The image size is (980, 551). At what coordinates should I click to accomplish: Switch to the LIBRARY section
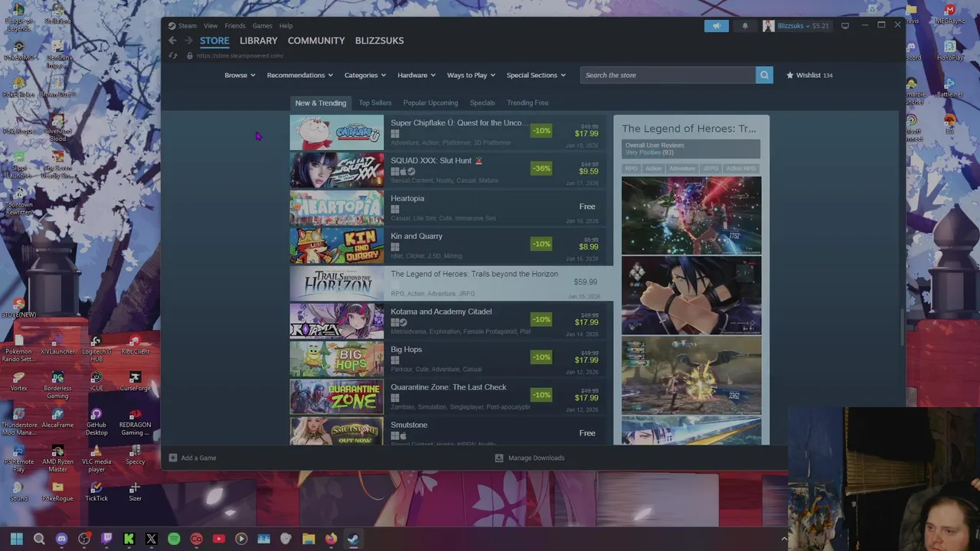(x=258, y=41)
